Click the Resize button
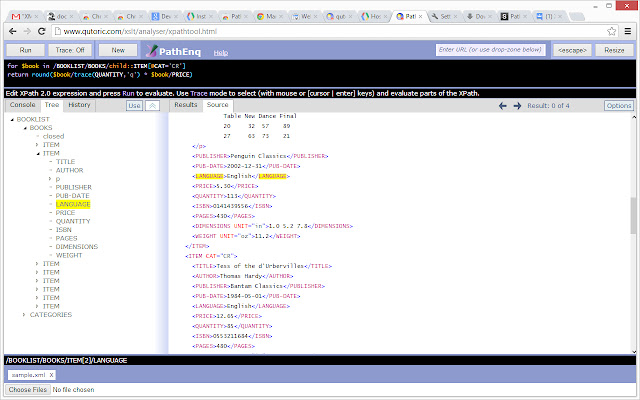This screenshot has width=640, height=400. point(614,50)
